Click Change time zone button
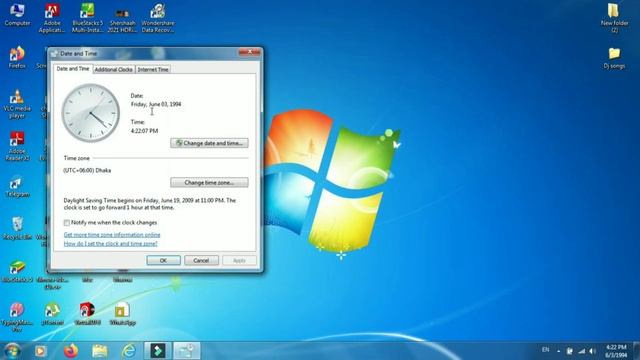The width and height of the screenshot is (640, 360). click(209, 182)
